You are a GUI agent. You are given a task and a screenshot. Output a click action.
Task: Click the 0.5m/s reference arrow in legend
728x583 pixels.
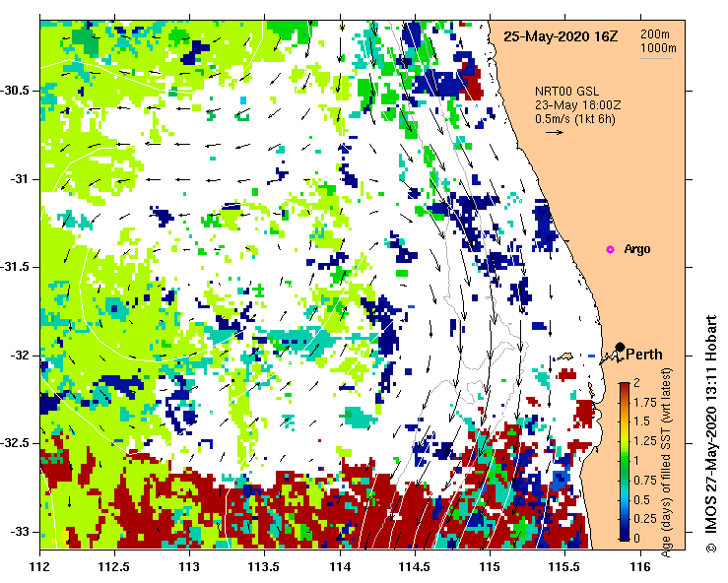[x=555, y=132]
